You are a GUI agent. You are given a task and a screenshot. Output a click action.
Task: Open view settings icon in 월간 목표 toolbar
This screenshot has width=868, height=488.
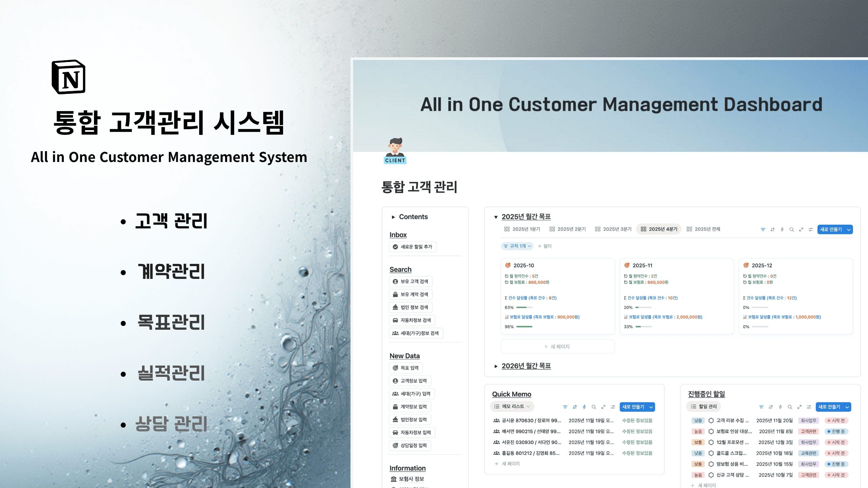pos(810,229)
